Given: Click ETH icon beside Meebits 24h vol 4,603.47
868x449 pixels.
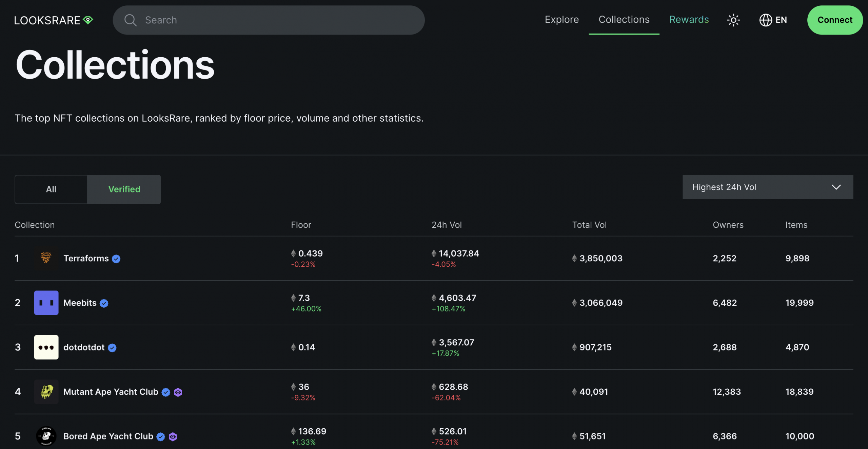Looking at the screenshot, I should click(x=434, y=298).
